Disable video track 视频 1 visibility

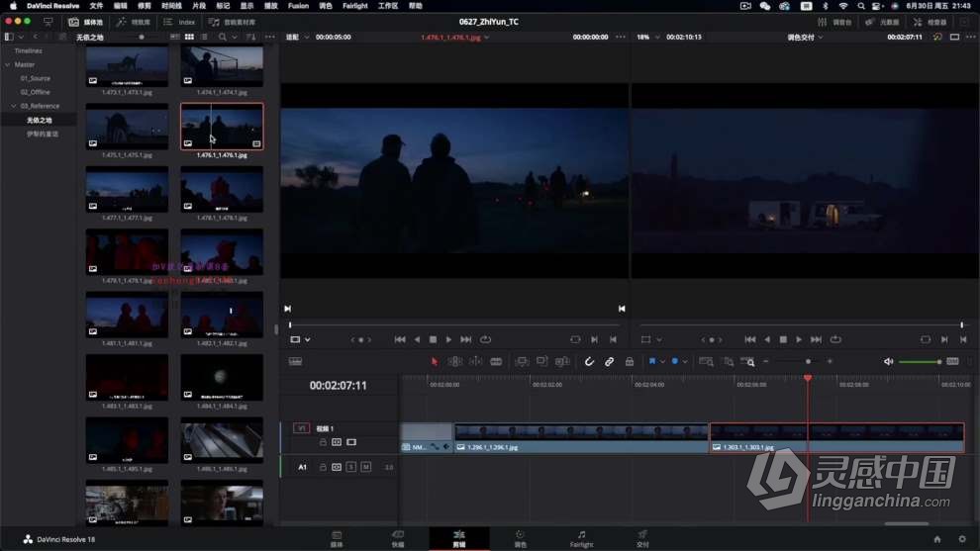point(351,442)
